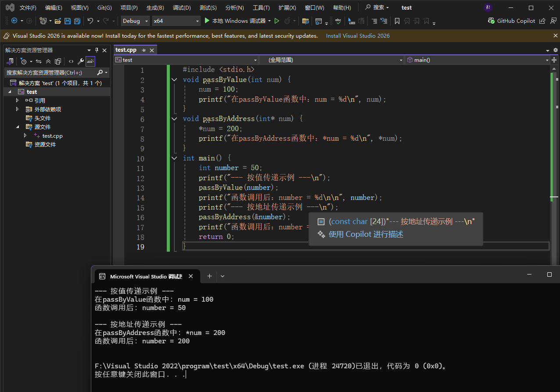The width and height of the screenshot is (560, 392).
Task: Select the 资源文件 folder in tree
Action: coord(45,144)
